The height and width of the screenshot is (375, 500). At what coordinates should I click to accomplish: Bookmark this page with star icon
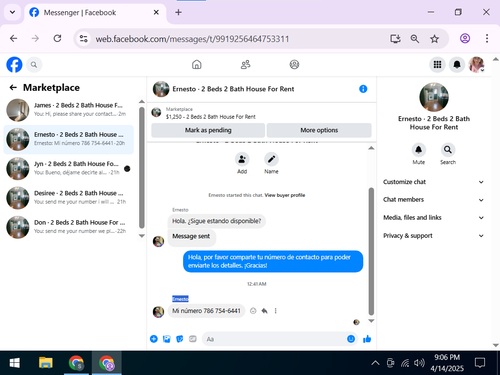[x=434, y=39]
